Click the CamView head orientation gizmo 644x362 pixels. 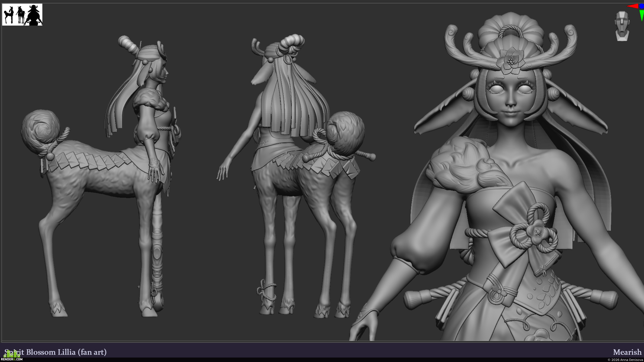(x=622, y=26)
